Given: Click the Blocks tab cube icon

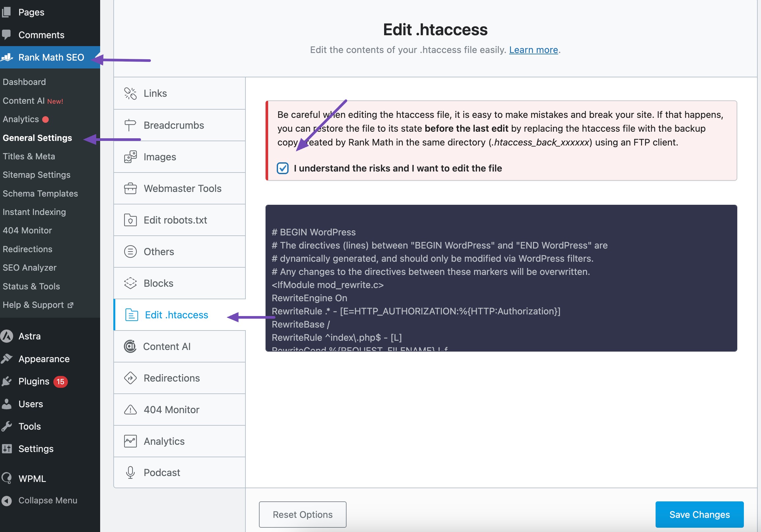Looking at the screenshot, I should (x=130, y=283).
